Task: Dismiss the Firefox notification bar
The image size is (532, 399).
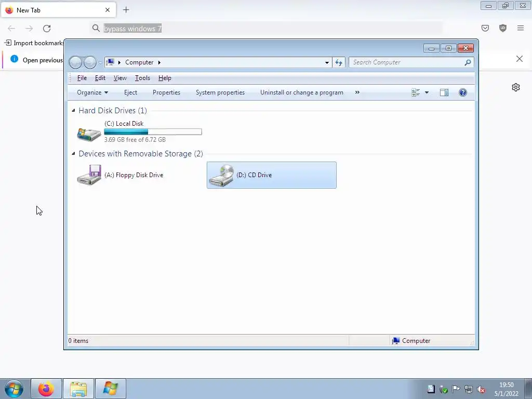Action: [x=520, y=59]
